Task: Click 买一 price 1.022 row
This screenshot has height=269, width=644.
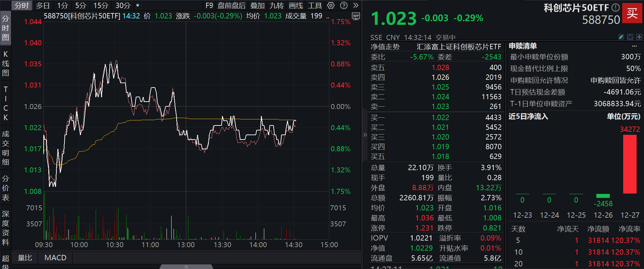Action: [x=436, y=117]
